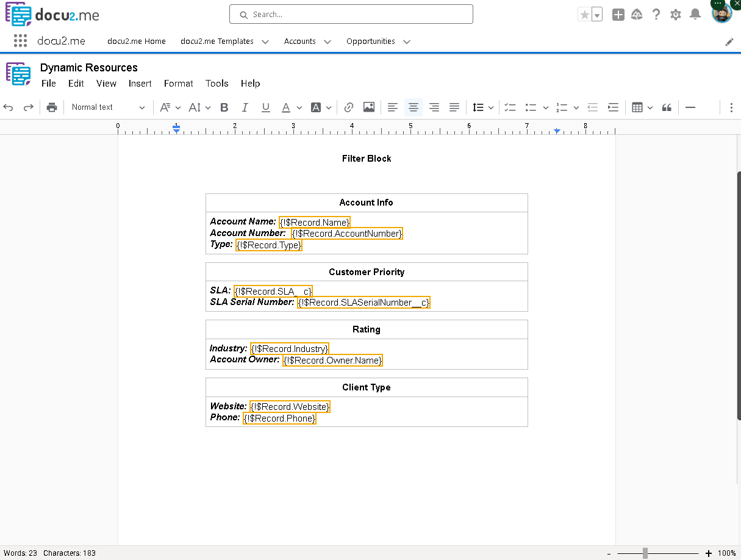Open the View menu
Image resolution: width=741 pixels, height=560 pixels.
[106, 84]
